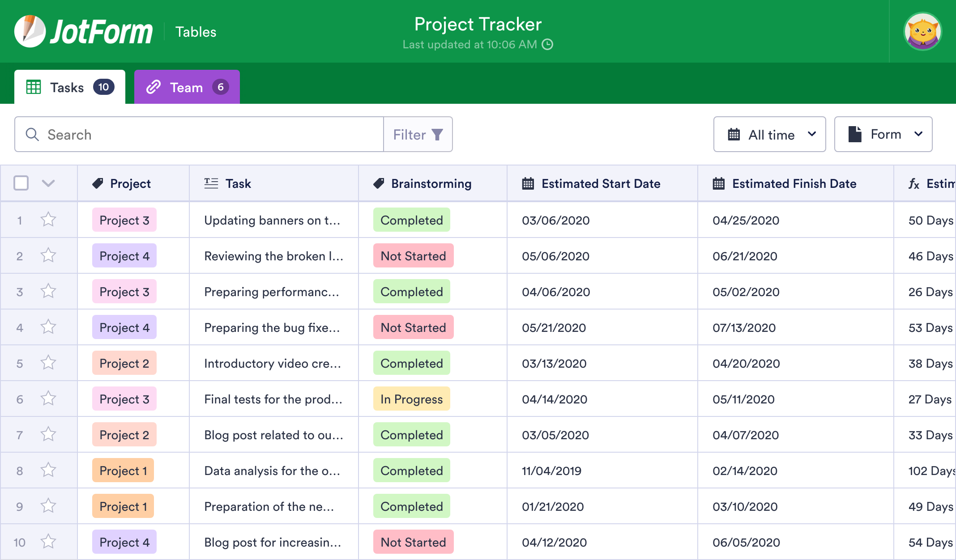The height and width of the screenshot is (560, 956).
Task: Open the All time date range dropdown
Action: pyautogui.click(x=769, y=134)
